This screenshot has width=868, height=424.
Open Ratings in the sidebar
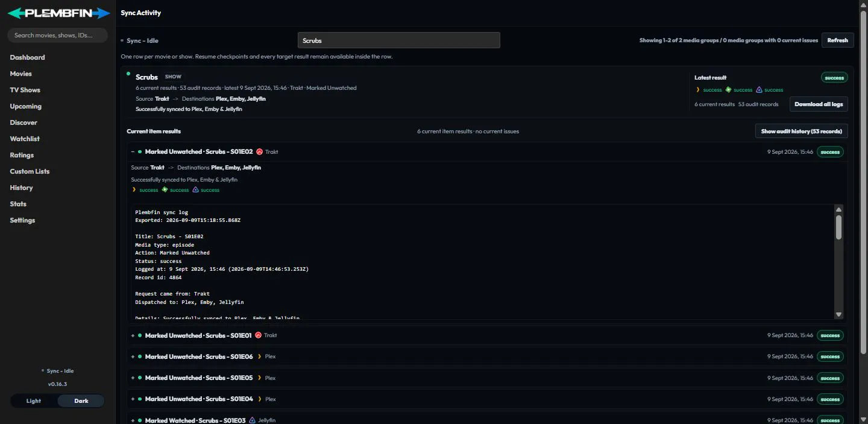tap(22, 155)
